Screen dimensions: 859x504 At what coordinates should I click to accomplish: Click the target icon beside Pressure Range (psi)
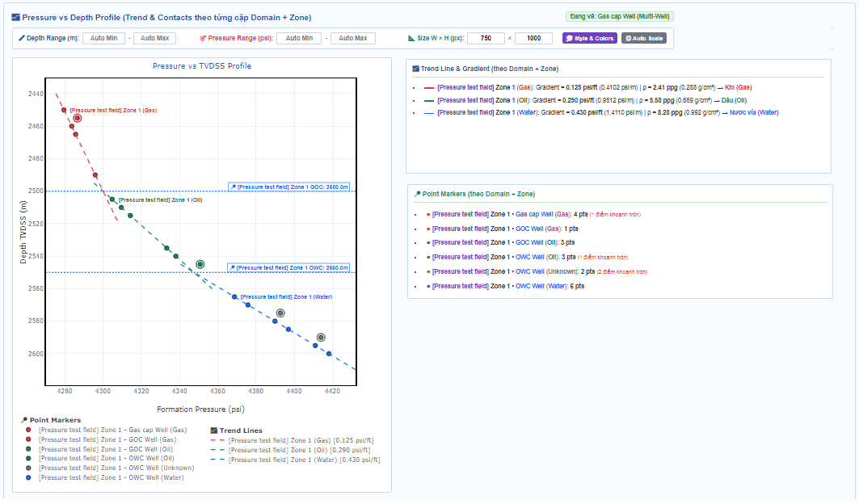[203, 38]
